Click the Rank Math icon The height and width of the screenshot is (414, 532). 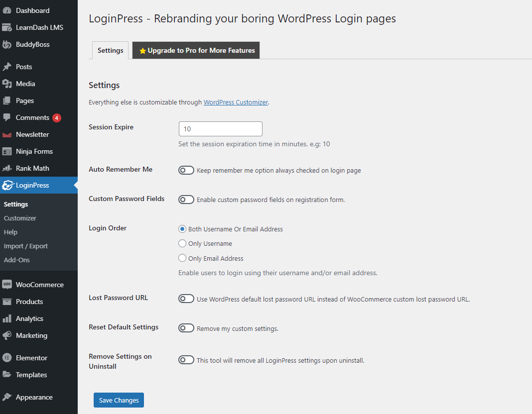(x=7, y=168)
